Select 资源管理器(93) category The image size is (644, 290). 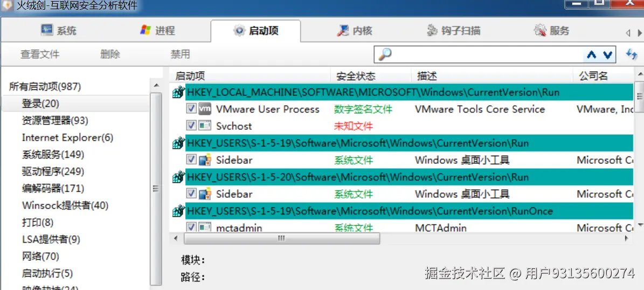pos(54,121)
